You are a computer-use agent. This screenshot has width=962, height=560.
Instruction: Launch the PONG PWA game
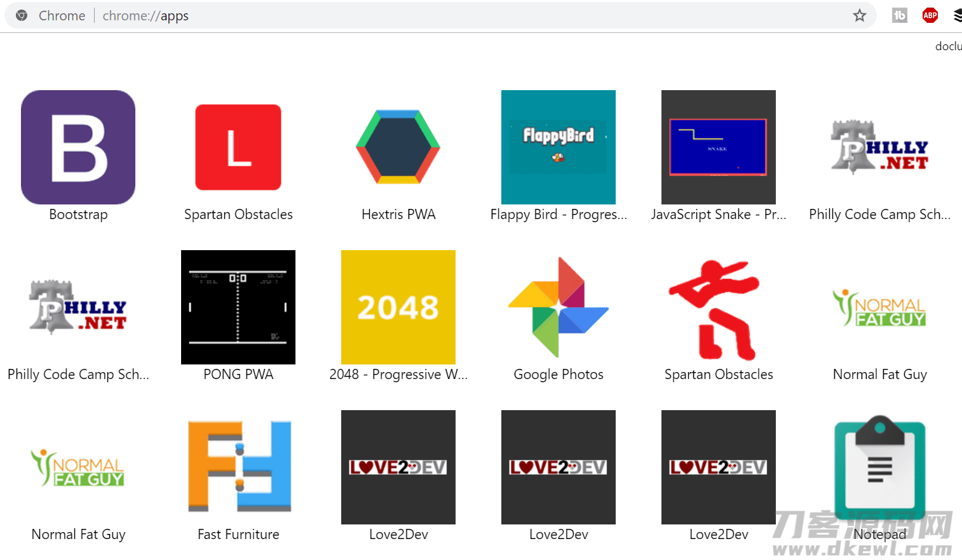pos(238,307)
